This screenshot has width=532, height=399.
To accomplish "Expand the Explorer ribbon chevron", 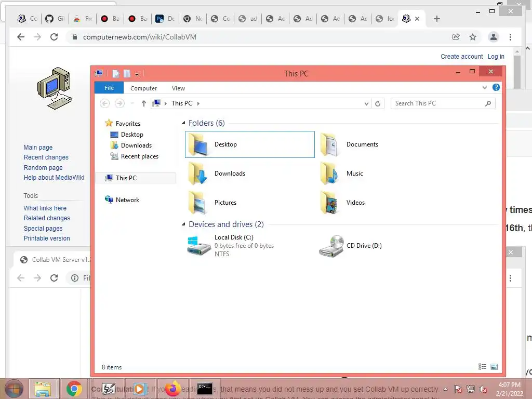I will point(485,88).
